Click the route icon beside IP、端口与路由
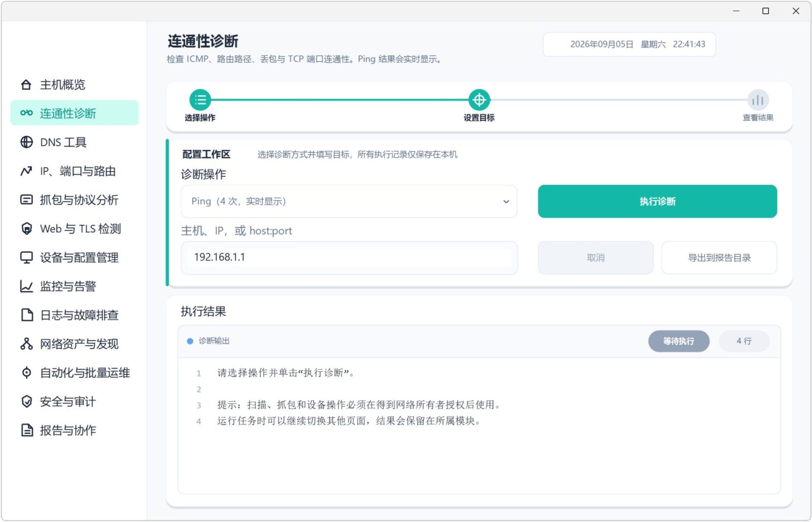This screenshot has width=812, height=522. (x=26, y=171)
